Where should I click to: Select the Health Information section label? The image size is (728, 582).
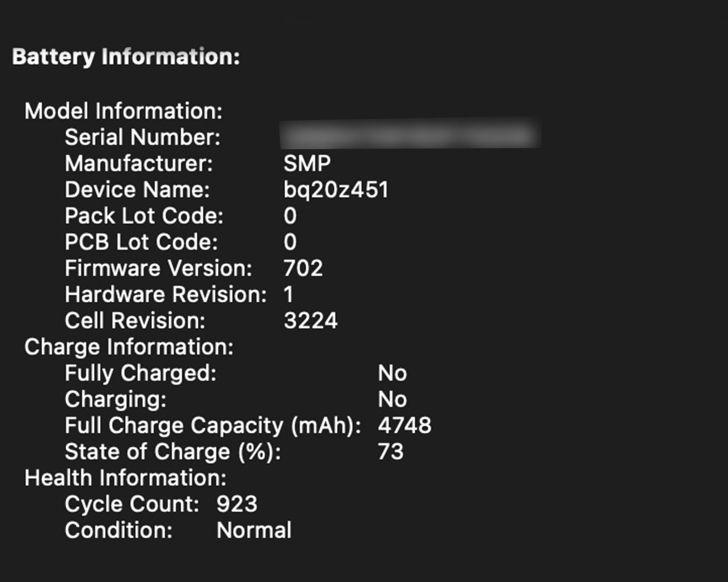coord(126,478)
